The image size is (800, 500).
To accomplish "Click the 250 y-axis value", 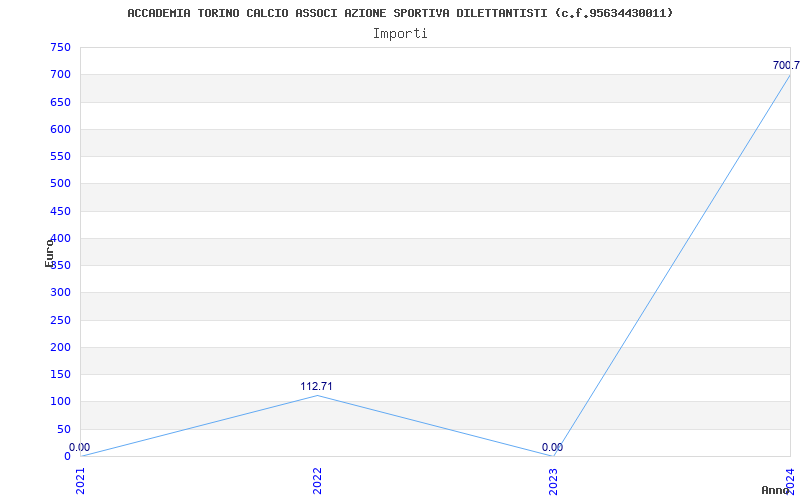I will 60,320.
